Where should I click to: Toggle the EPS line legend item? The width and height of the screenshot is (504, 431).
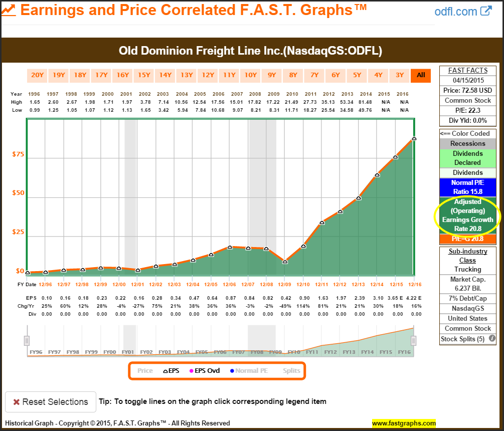[172, 371]
